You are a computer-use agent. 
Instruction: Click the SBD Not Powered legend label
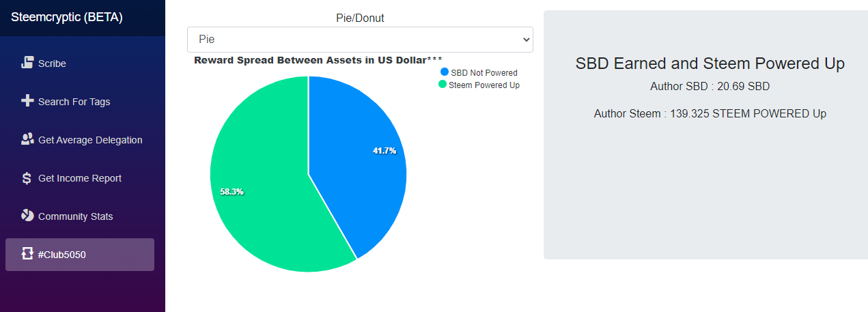point(484,73)
